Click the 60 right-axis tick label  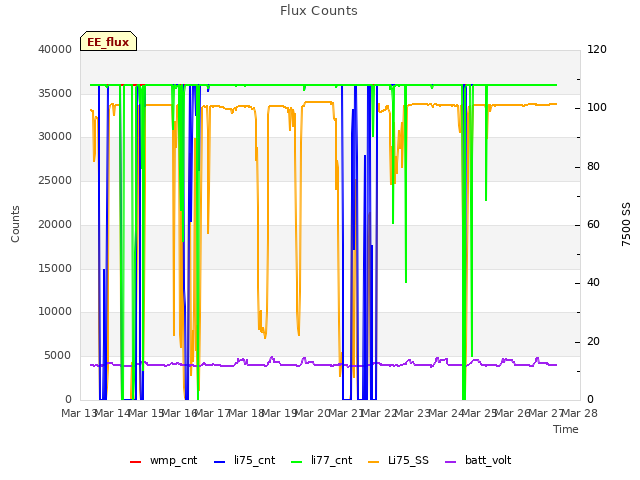coord(593,224)
